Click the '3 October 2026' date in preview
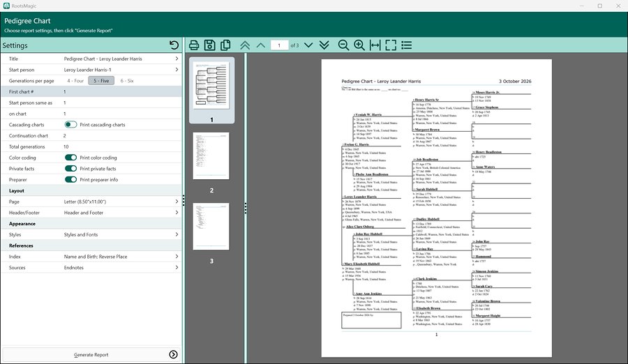 pyautogui.click(x=515, y=81)
